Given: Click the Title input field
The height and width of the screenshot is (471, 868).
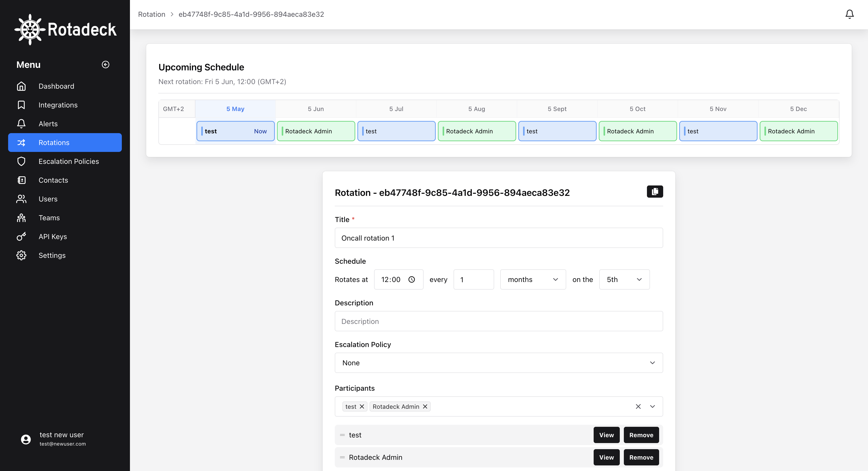Looking at the screenshot, I should point(499,238).
